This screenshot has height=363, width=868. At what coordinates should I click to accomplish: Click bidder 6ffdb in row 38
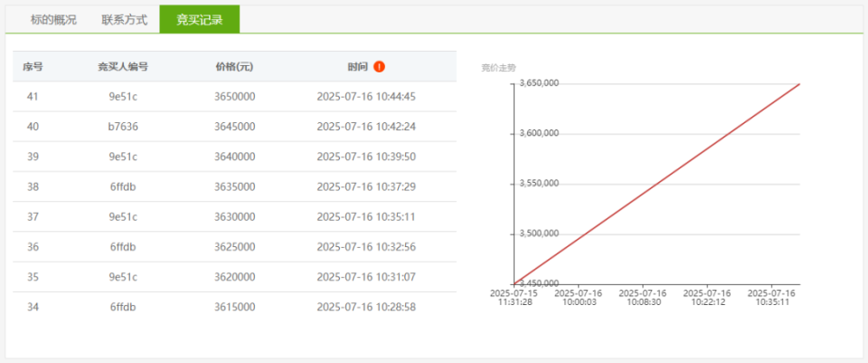point(123,186)
